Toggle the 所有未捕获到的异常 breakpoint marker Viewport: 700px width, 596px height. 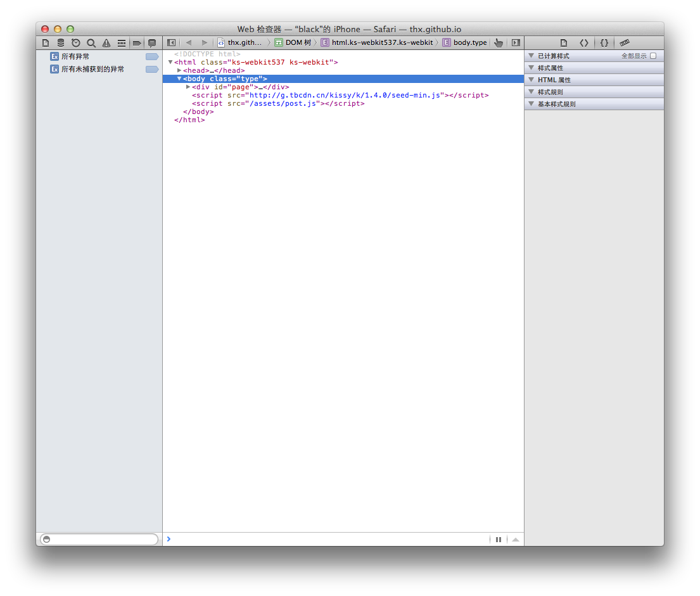coord(152,69)
